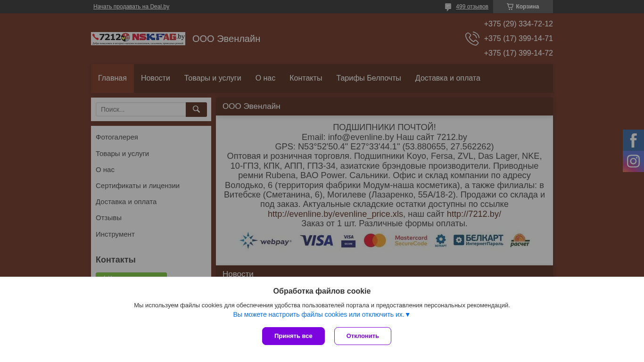Click the search magnifier button
This screenshot has height=362, width=644.
[196, 109]
